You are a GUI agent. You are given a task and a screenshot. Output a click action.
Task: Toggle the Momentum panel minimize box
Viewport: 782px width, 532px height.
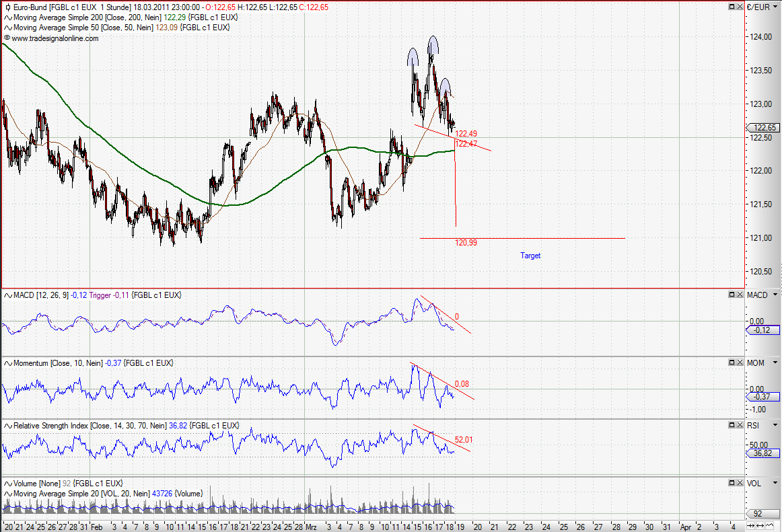tap(731, 362)
